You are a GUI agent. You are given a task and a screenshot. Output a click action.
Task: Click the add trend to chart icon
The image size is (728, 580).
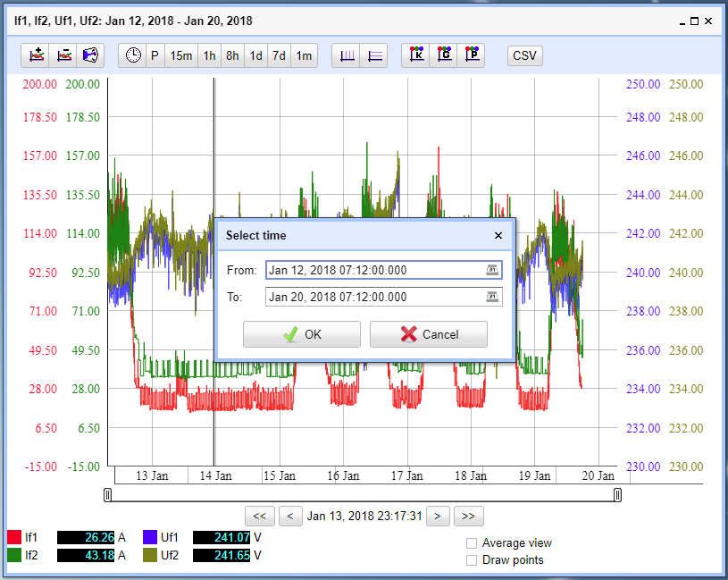[x=36, y=55]
